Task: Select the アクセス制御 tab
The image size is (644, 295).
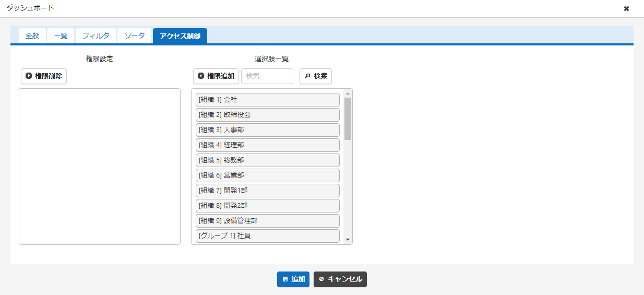Action: tap(180, 36)
